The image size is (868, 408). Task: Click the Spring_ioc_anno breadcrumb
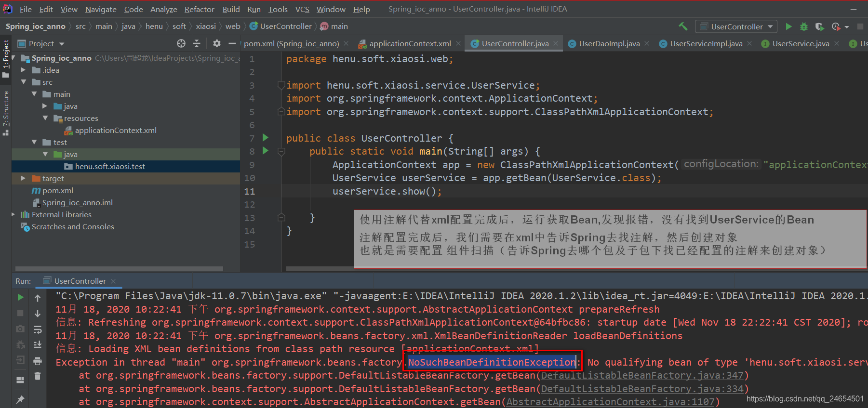pyautogui.click(x=35, y=26)
